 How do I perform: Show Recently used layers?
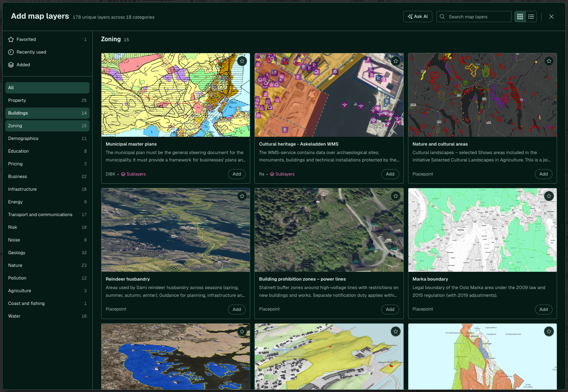(47, 52)
